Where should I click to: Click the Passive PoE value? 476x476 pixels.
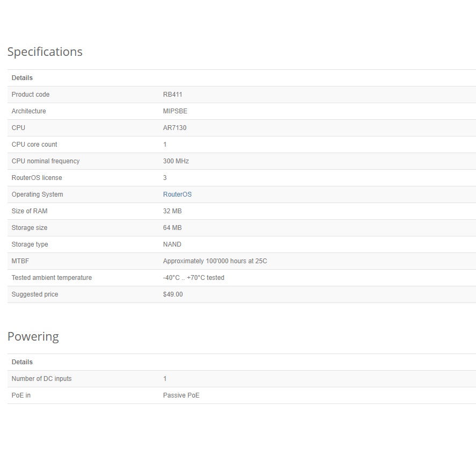click(x=181, y=395)
